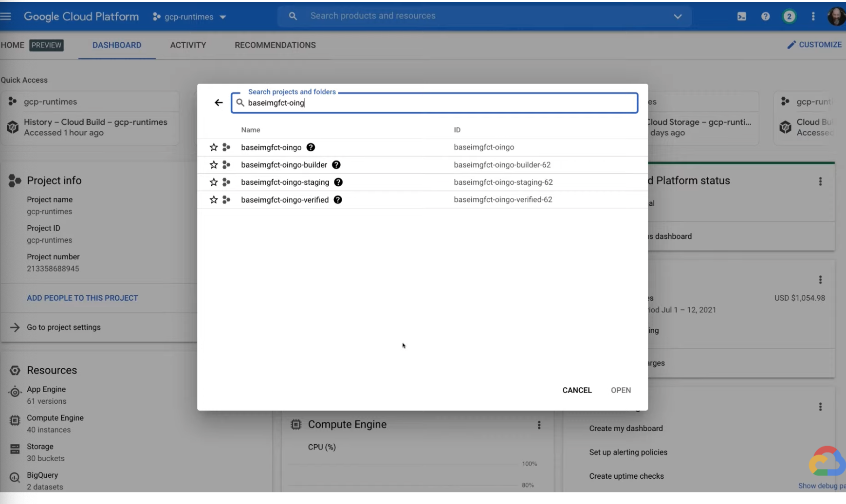Open Compute Engine card three-dot menu

click(539, 425)
